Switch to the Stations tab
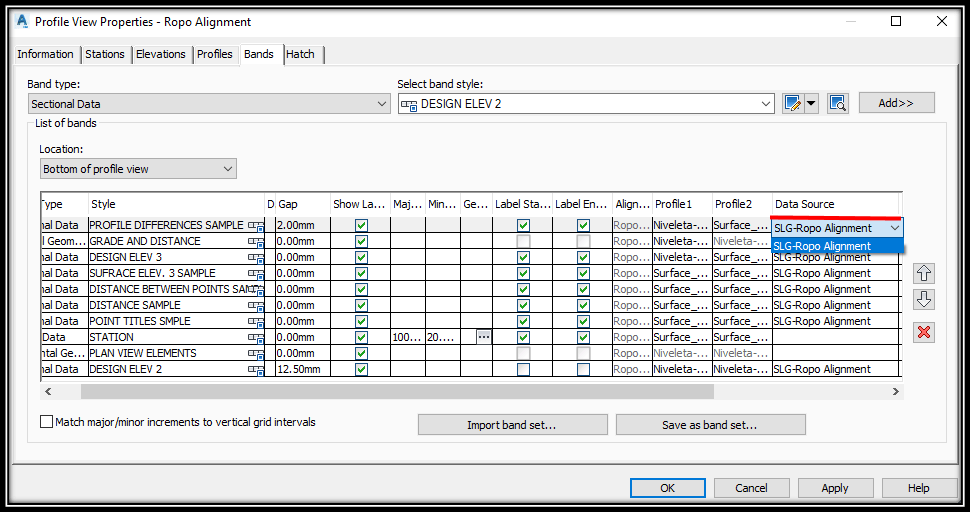 point(105,54)
